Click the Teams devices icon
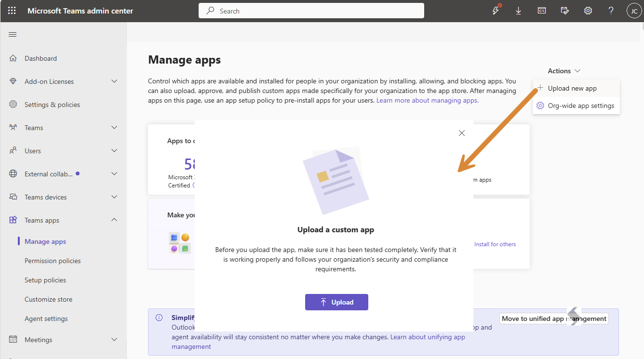Viewport: 644px width, 359px height. [13, 197]
